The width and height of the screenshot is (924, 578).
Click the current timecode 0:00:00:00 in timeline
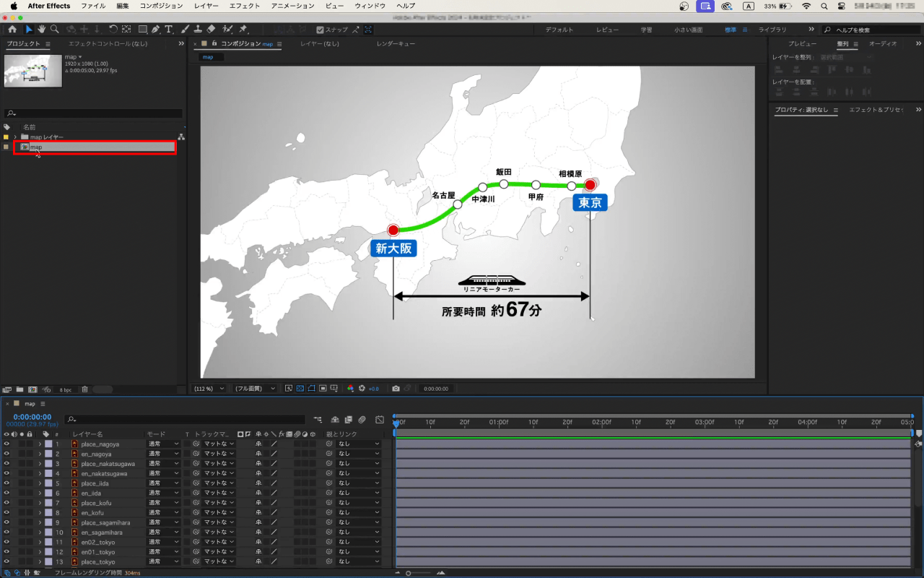click(x=32, y=417)
